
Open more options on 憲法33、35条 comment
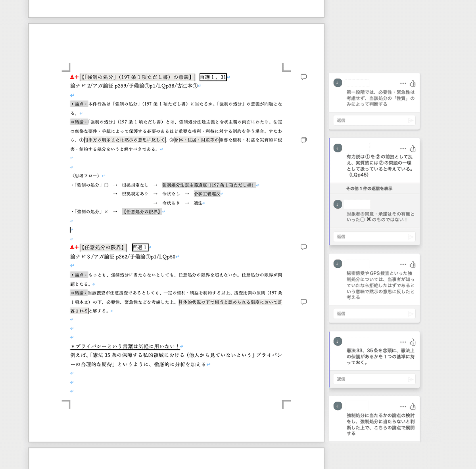(403, 342)
